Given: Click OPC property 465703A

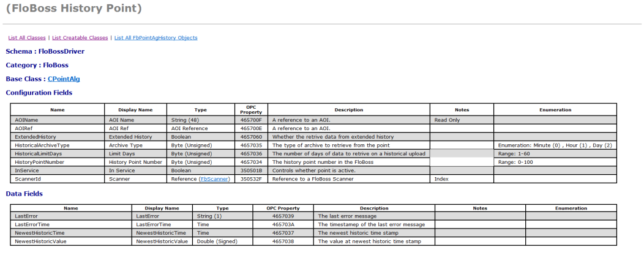Looking at the screenshot, I should (x=283, y=224).
